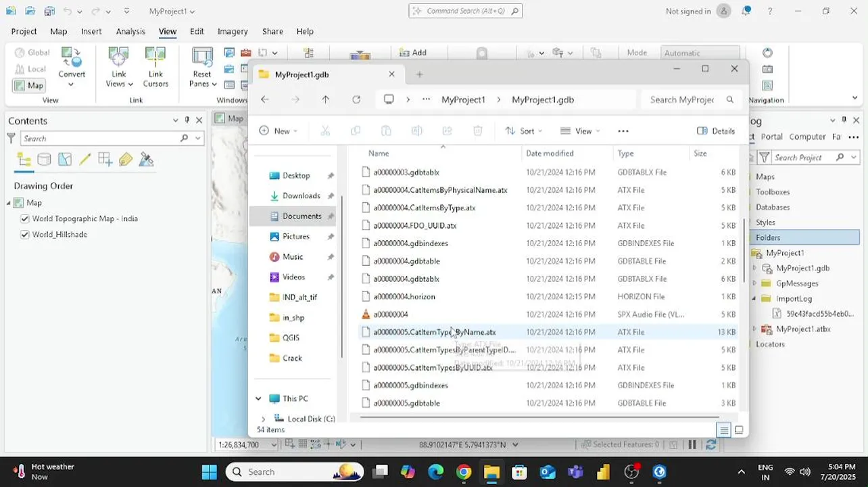Open Explorer See more options
The image size is (868, 487).
coord(623,131)
